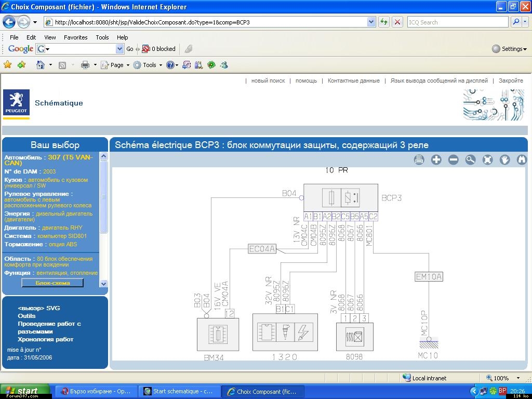Click the IE Back arrow button
This screenshot has width=532, height=399.
click(9, 22)
